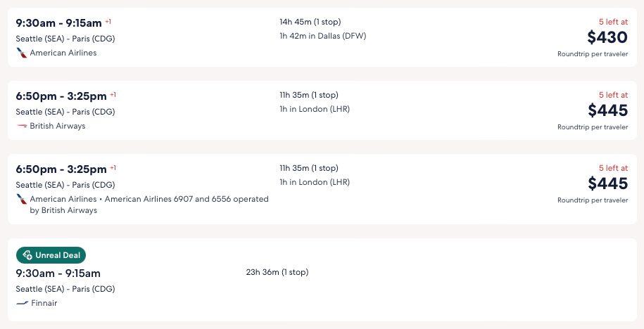Viewport: 644px width, 329px height.
Task: Click the American Airlines name on first flight
Action: tap(63, 53)
